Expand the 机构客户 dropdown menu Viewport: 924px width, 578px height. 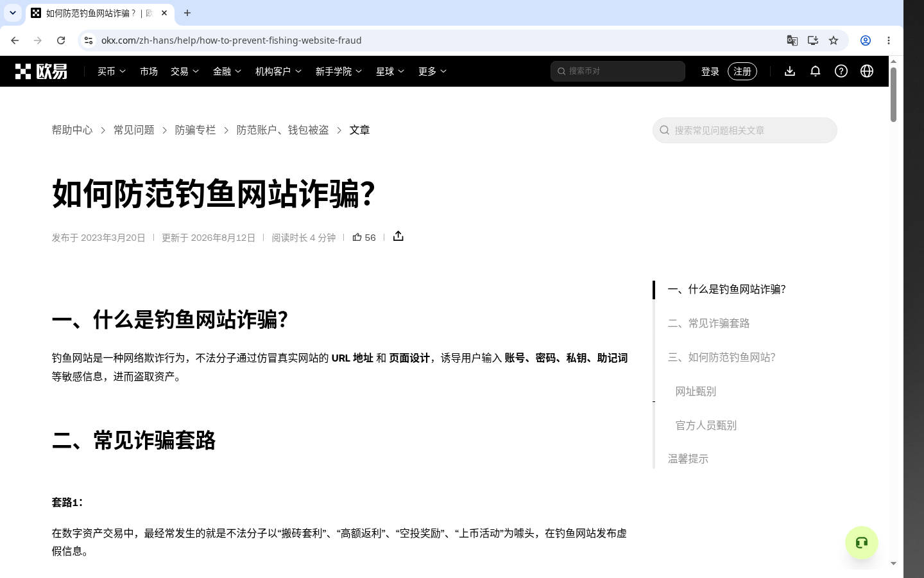coord(278,71)
